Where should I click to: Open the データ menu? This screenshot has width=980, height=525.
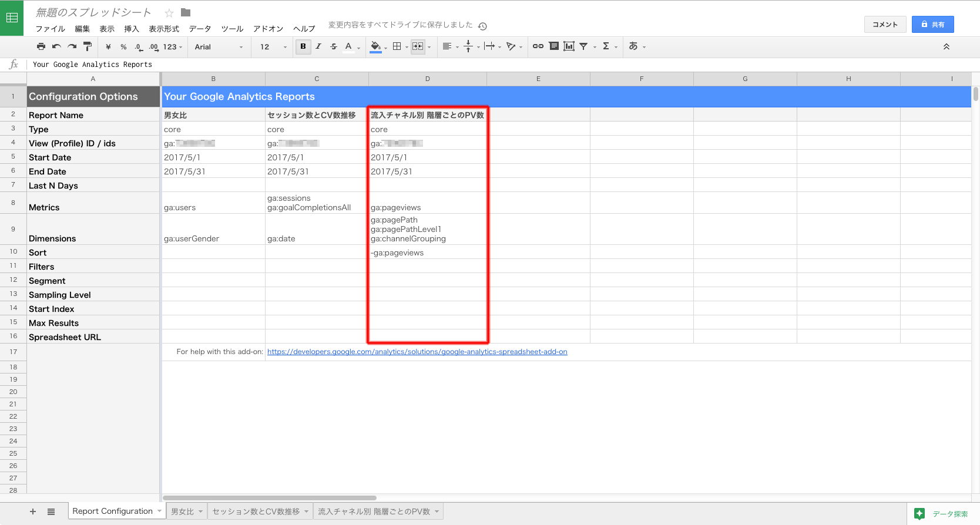click(200, 29)
